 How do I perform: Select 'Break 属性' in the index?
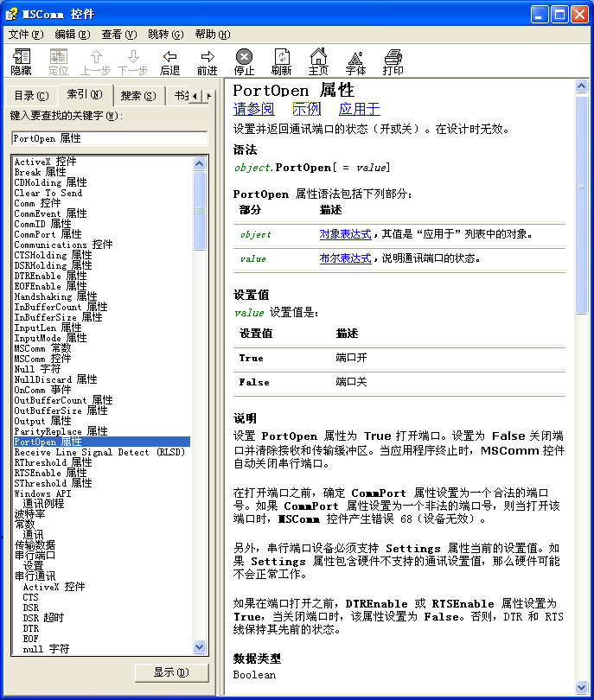tap(40, 172)
